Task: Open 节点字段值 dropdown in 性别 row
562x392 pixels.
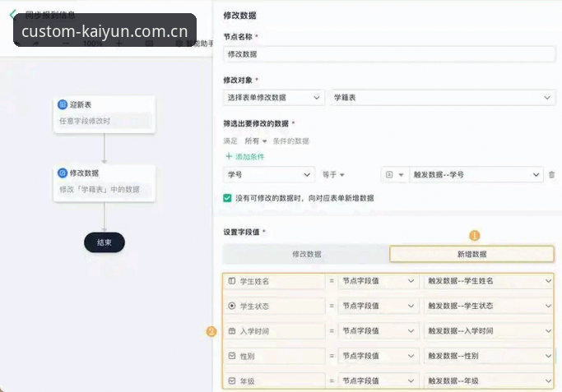Action: tap(379, 356)
